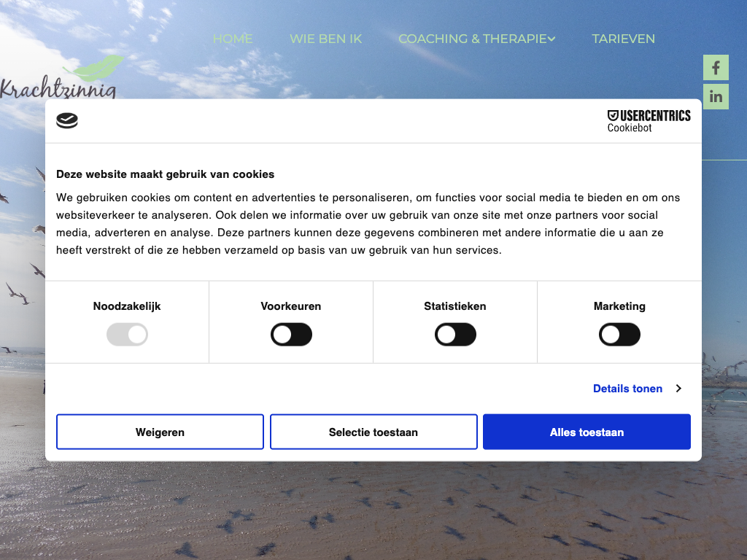Open the Facebook social media icon

point(716,68)
